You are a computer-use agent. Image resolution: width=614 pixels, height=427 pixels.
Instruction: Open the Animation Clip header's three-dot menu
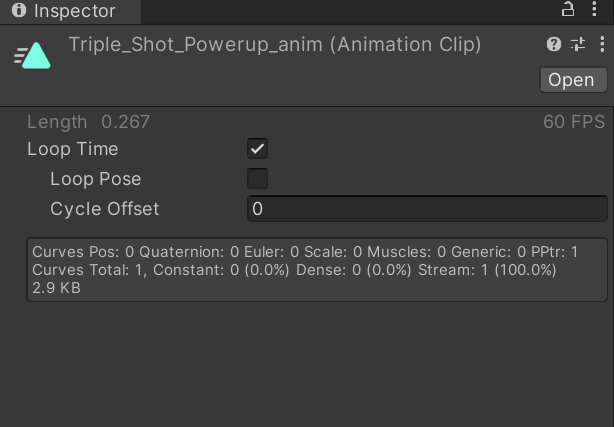tap(602, 44)
